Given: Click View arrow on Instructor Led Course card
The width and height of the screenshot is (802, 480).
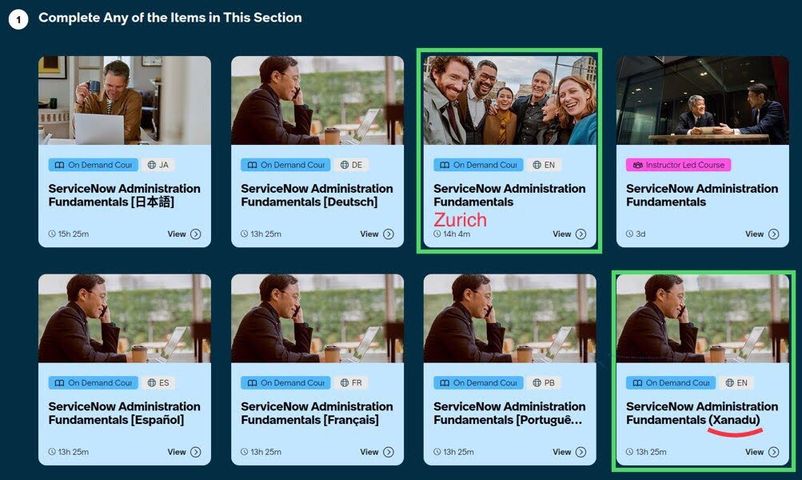Looking at the screenshot, I should pos(773,234).
